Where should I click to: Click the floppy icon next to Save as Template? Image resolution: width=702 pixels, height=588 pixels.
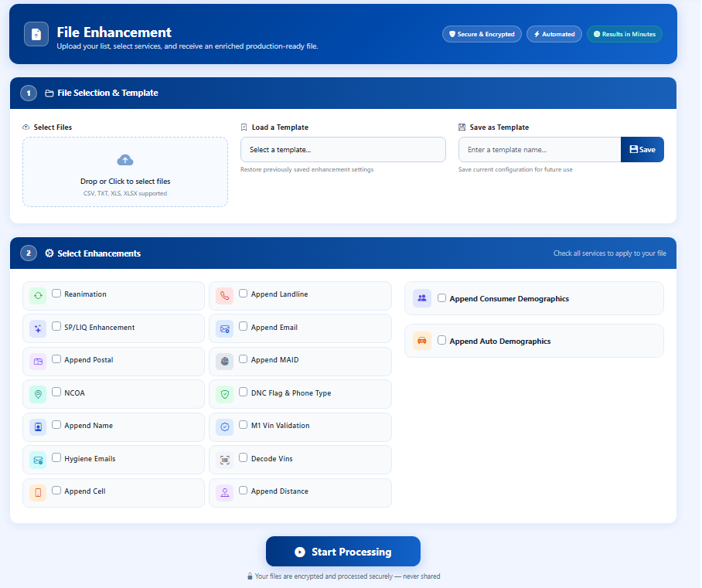462,127
